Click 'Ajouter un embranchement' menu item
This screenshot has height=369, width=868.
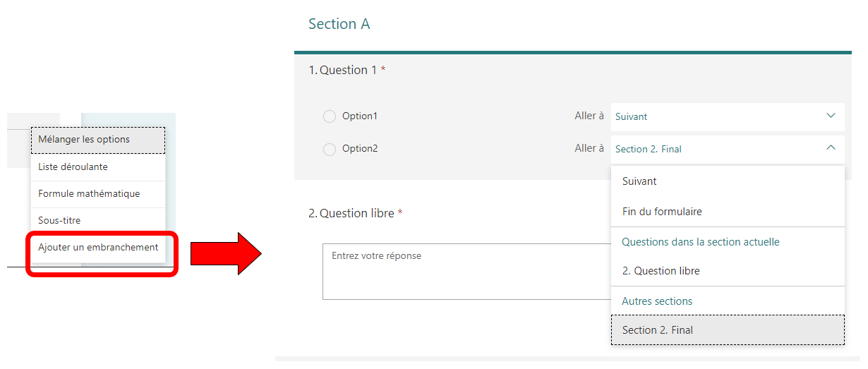[x=98, y=248]
